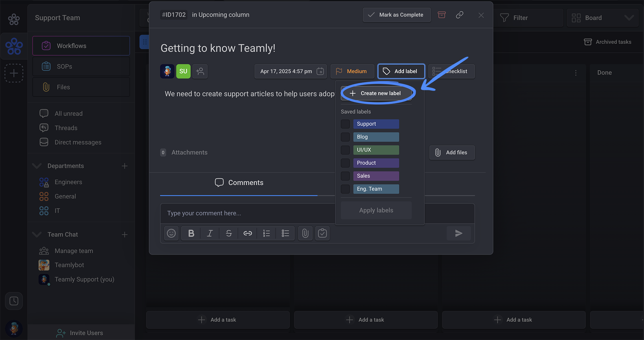Switch to the Comments tab

tap(239, 183)
